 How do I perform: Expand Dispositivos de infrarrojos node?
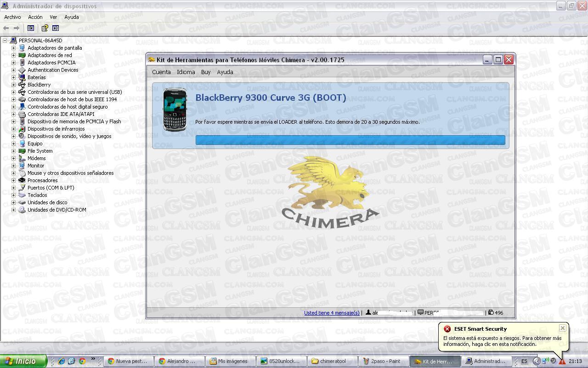(13, 129)
